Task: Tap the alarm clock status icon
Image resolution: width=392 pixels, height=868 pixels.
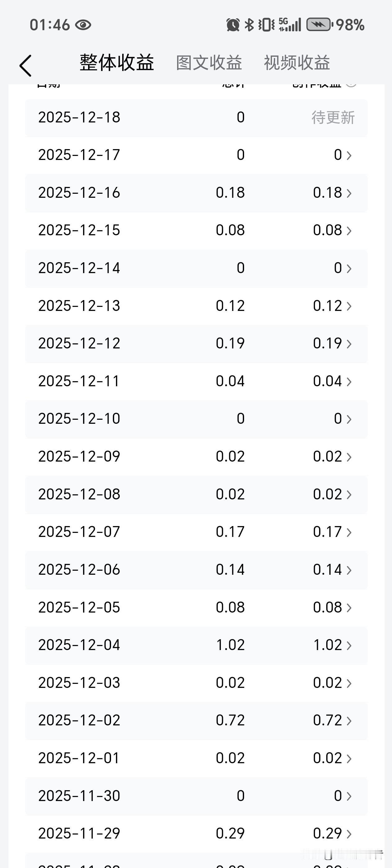Action: coord(233,25)
